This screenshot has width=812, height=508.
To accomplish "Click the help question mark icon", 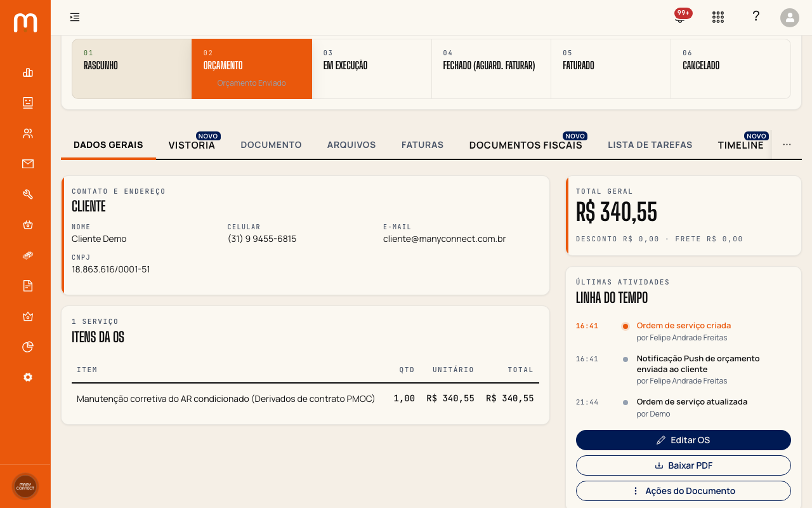I will point(756,17).
